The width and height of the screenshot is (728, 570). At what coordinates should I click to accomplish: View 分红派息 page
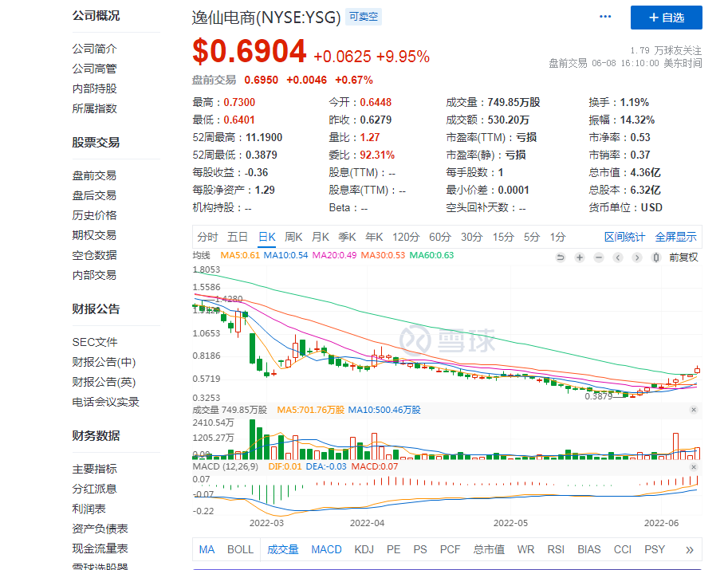(95, 489)
